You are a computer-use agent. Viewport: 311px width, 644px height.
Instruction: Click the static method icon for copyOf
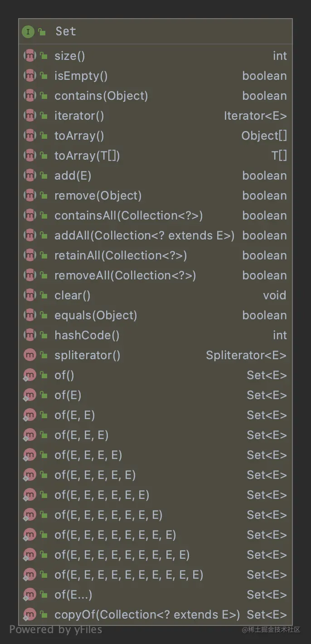tap(29, 615)
